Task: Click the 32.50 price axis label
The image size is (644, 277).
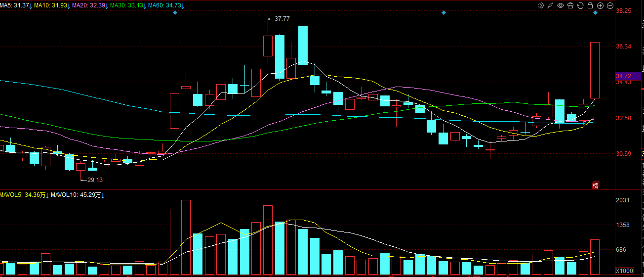Action: tap(624, 118)
